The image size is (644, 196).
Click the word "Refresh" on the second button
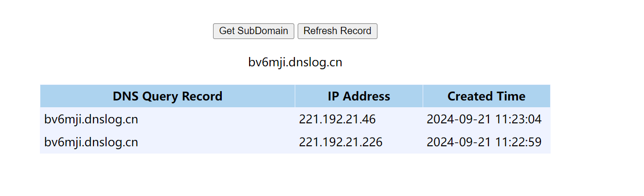point(320,31)
